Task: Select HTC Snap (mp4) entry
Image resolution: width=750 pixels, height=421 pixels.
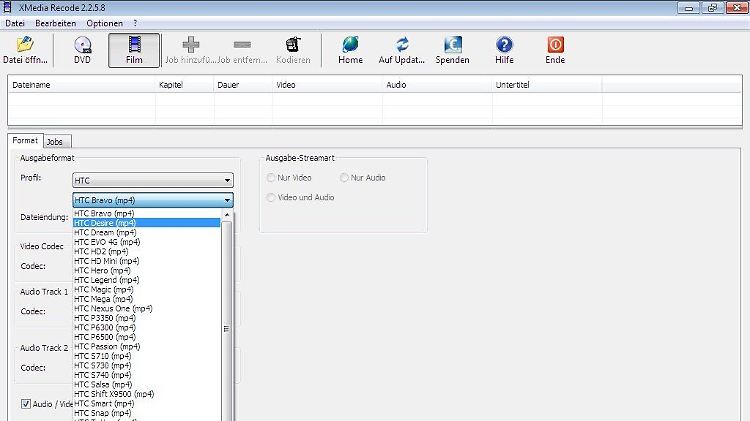Action: coord(146,413)
